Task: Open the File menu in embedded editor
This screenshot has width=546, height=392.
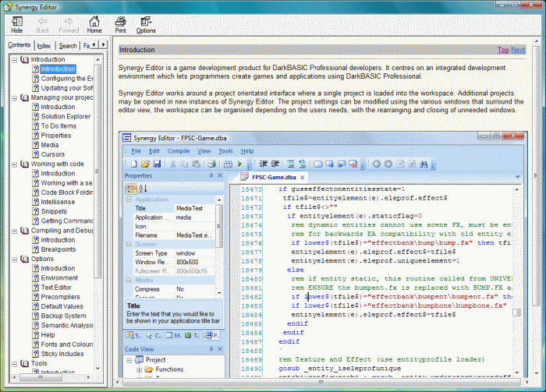Action: tap(136, 151)
